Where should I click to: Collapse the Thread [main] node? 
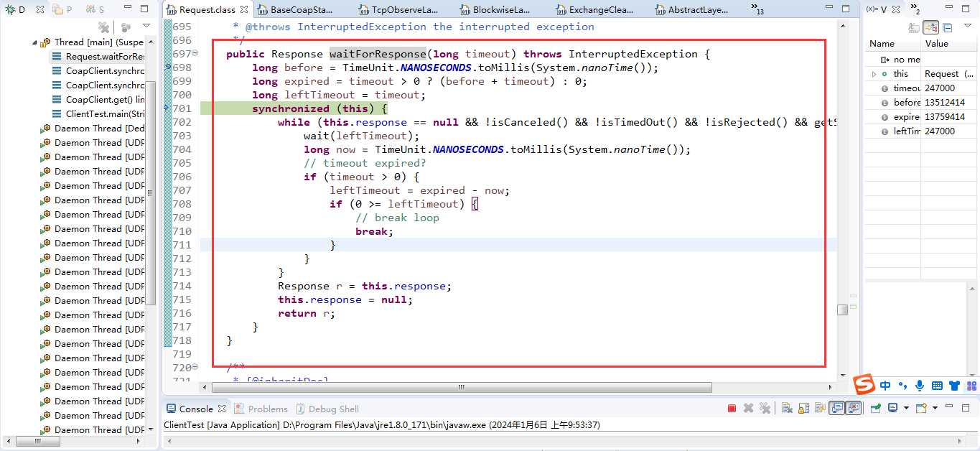[x=34, y=42]
